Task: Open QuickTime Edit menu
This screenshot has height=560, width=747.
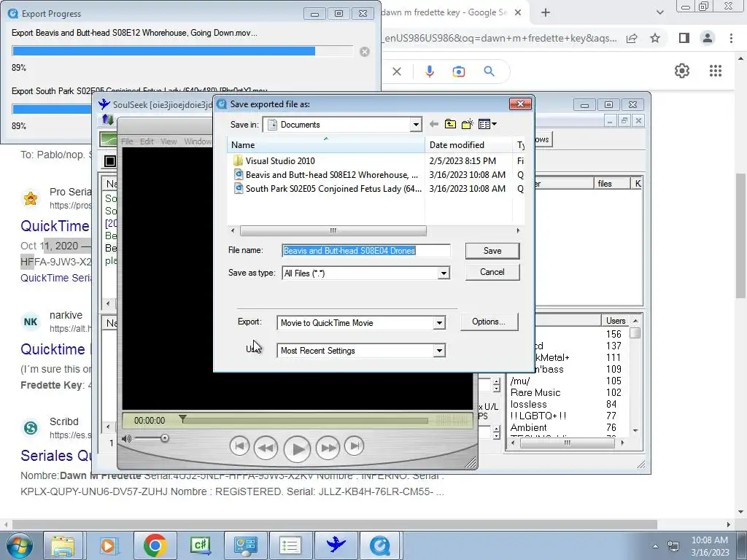Action: click(x=147, y=141)
